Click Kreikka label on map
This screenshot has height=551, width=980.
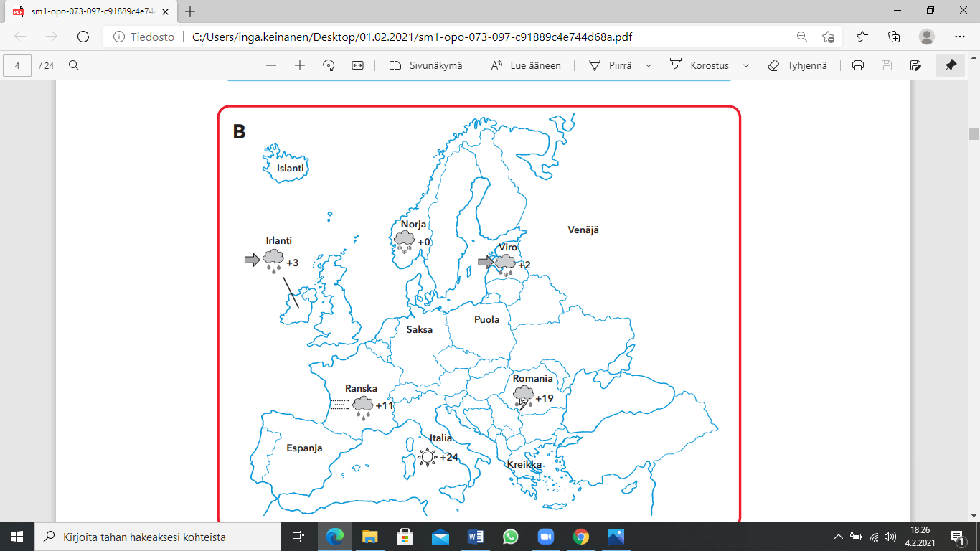point(524,465)
